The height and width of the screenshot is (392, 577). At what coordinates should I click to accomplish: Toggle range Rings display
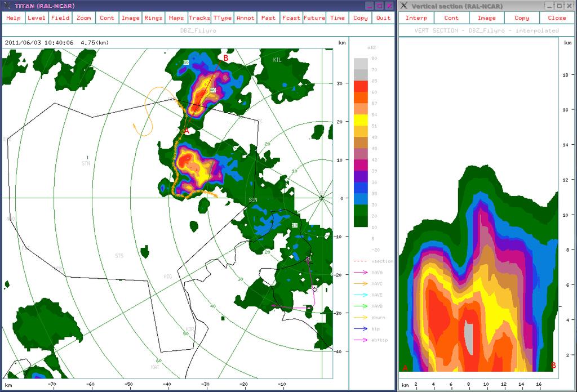(x=153, y=17)
